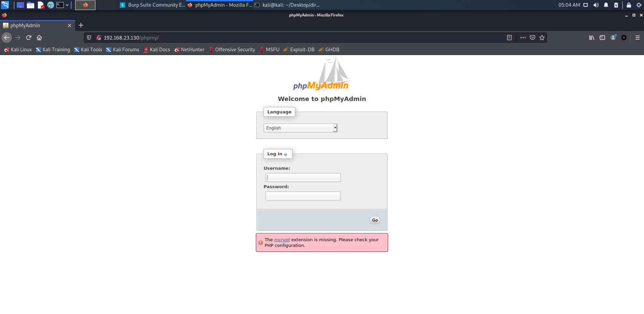Toggle reader view for this page
The width and height of the screenshot is (644, 314).
pyautogui.click(x=509, y=38)
